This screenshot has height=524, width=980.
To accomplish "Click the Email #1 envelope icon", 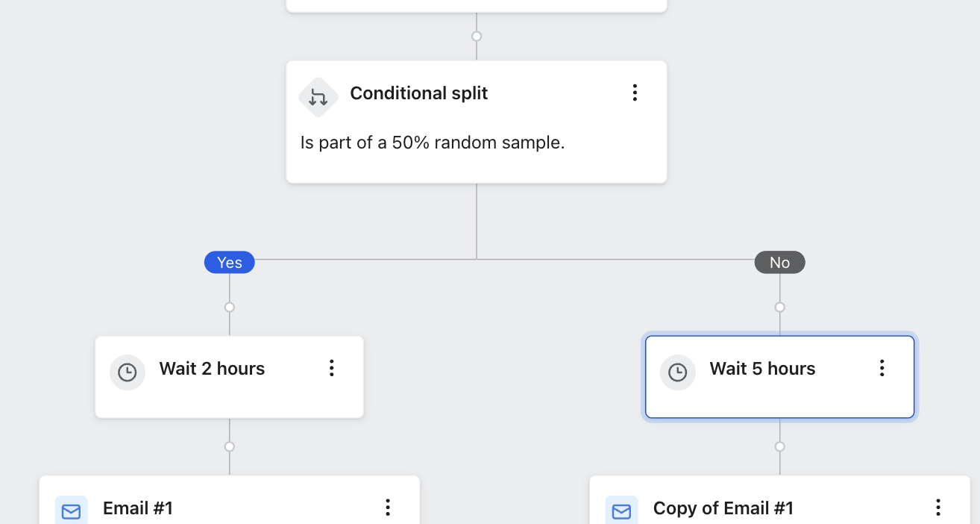I will point(71,511).
